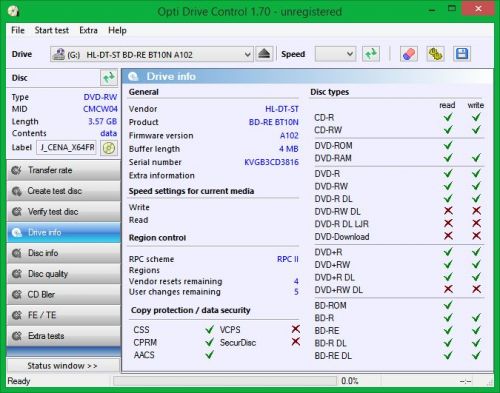Click the disc label icon button
The width and height of the screenshot is (500, 393).
[109, 148]
